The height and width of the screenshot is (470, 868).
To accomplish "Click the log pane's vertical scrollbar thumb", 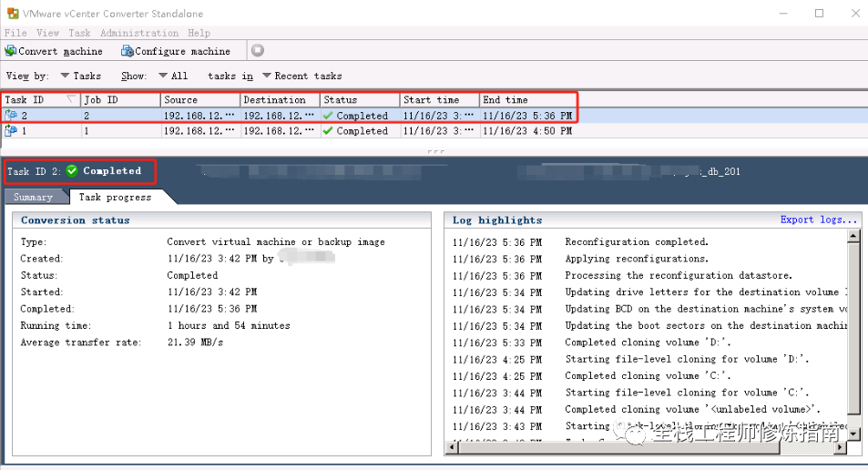I will point(853,328).
